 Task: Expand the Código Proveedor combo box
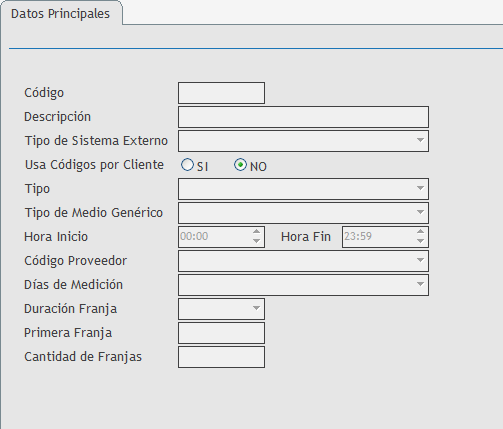click(303, 261)
